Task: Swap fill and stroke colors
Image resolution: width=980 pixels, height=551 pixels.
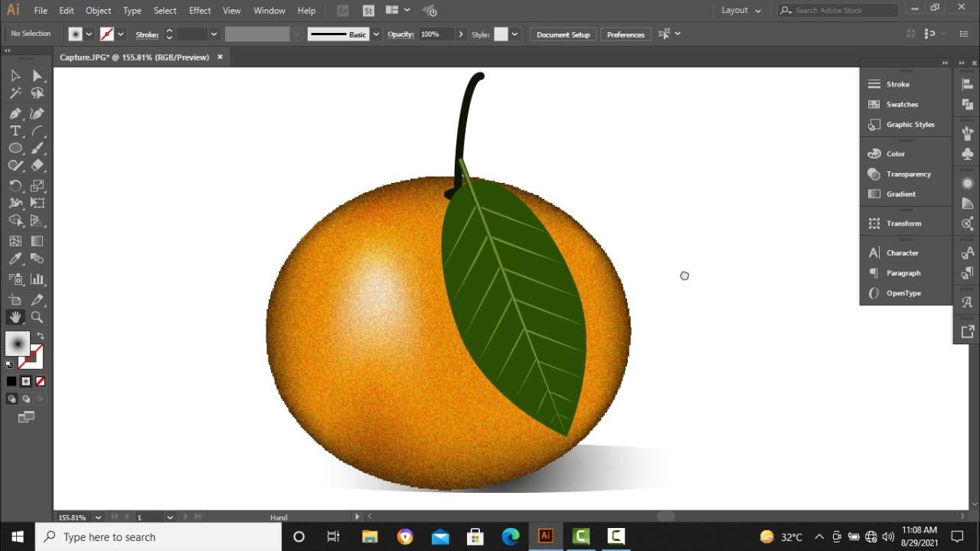Action: (x=41, y=337)
